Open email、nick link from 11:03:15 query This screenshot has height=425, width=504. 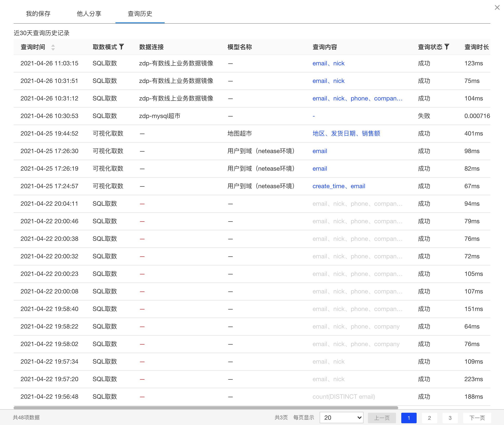click(x=328, y=63)
